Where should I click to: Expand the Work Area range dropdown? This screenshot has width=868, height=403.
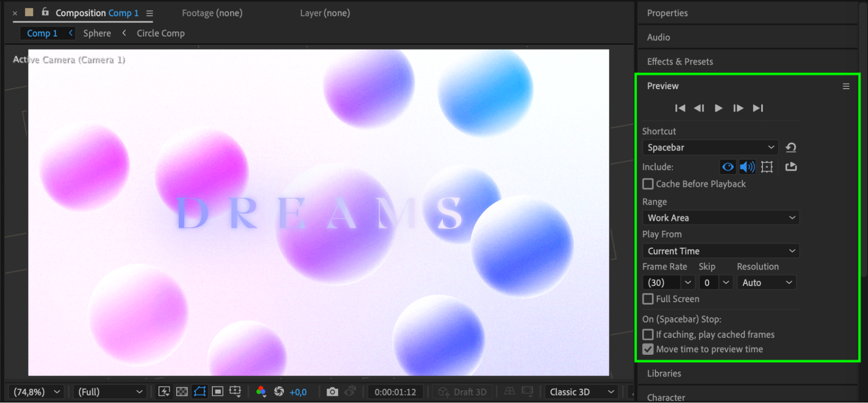point(721,218)
